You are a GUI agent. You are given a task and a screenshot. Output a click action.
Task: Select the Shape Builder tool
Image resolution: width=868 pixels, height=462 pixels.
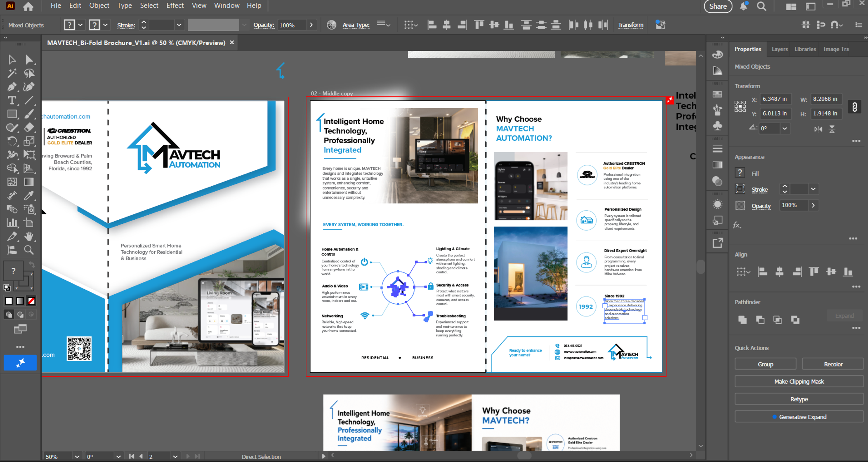coord(12,168)
